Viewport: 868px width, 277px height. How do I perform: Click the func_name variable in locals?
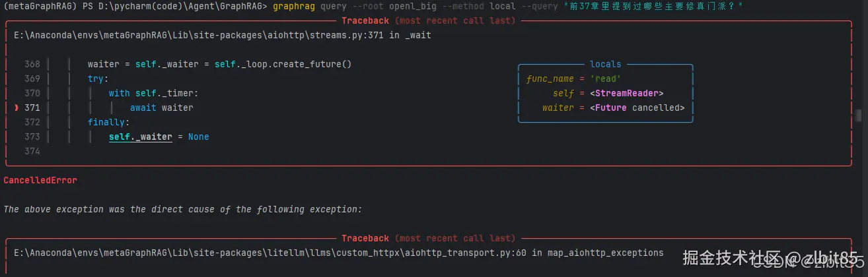click(x=550, y=78)
